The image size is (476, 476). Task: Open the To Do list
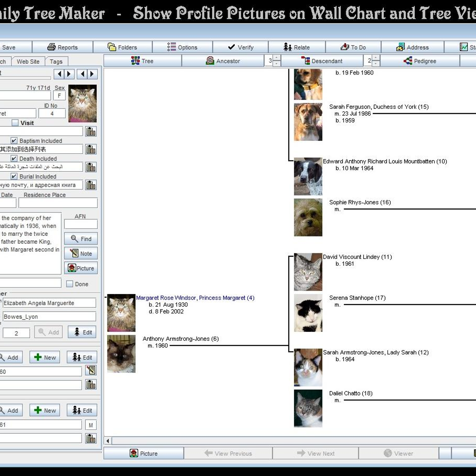point(353,47)
